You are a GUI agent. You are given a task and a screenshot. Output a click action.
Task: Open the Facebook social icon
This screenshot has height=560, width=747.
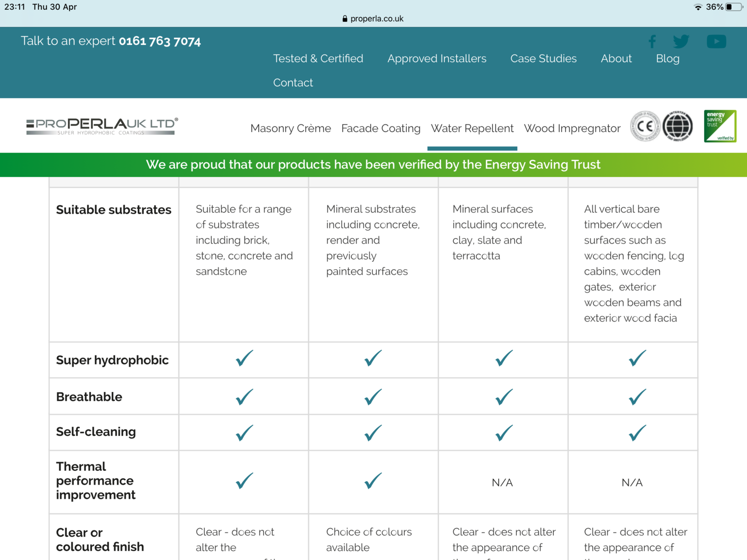pyautogui.click(x=652, y=42)
